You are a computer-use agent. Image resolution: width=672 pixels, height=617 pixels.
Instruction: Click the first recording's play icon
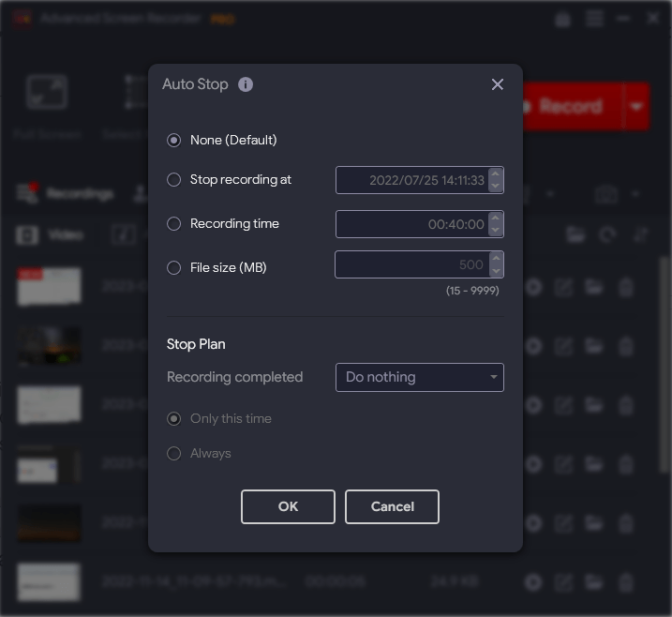(533, 287)
